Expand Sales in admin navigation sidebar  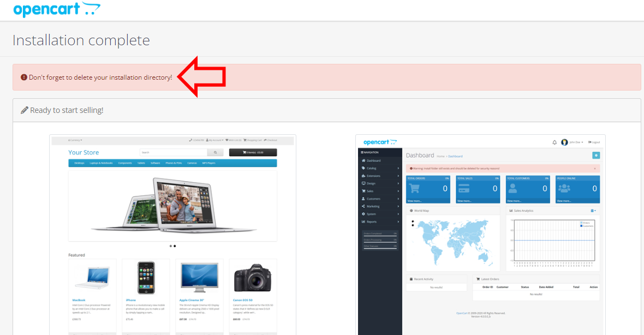(x=380, y=191)
